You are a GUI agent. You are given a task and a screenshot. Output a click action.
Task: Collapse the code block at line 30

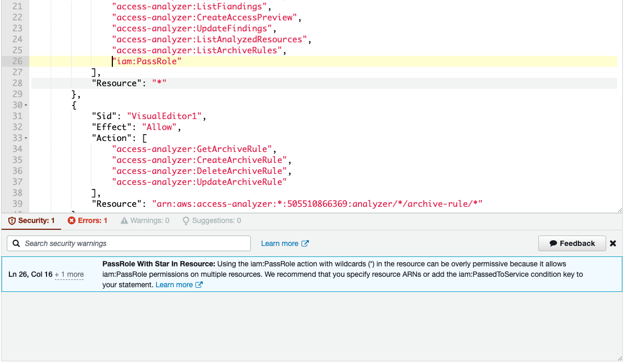pos(26,105)
